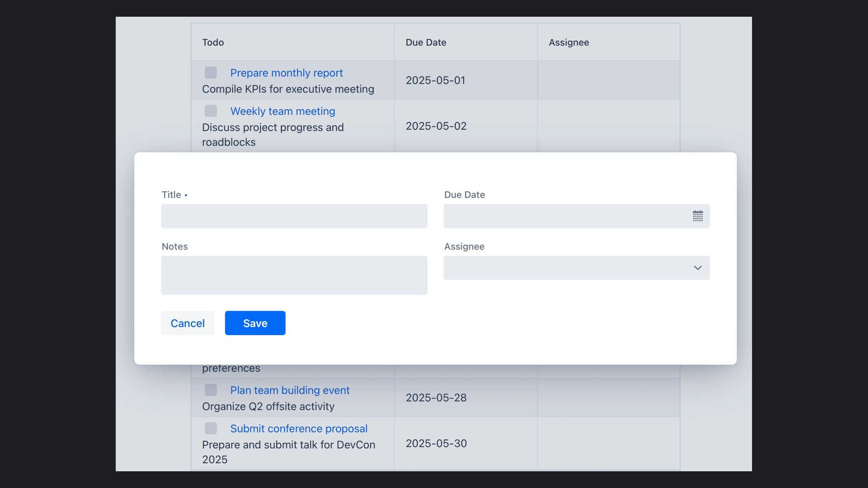Viewport: 868px width, 488px height.
Task: Click 'Prepare and submit talk for DevCon 2025' text
Action: click(288, 452)
